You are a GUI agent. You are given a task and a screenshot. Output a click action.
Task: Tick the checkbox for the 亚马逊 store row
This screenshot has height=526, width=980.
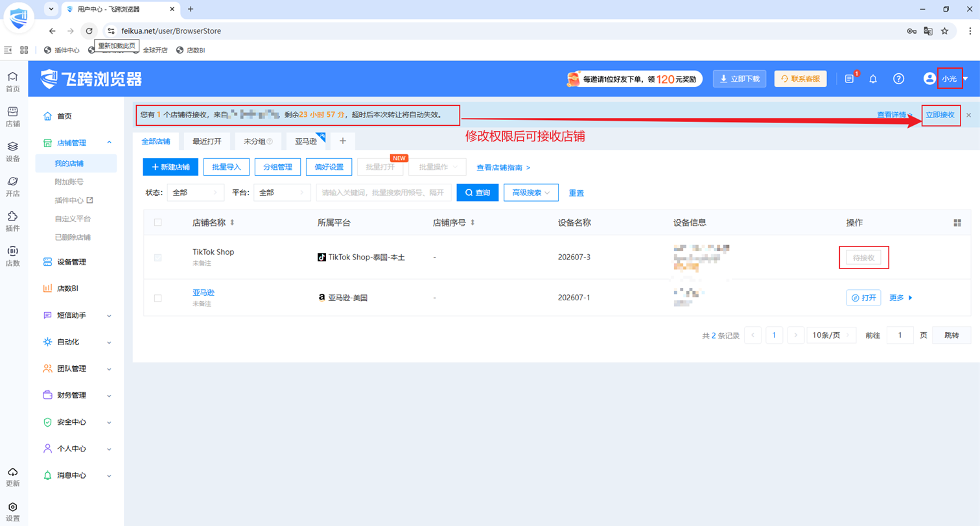[157, 298]
